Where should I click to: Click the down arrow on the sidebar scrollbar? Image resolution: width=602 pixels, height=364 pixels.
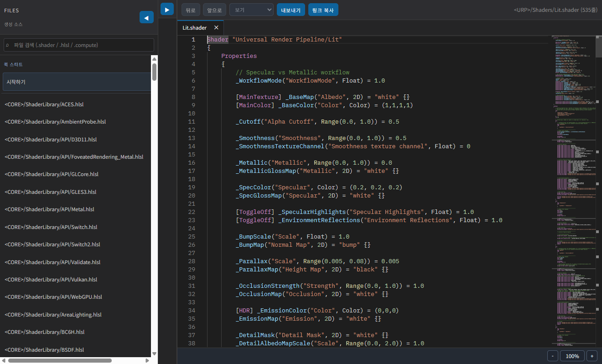point(154,353)
